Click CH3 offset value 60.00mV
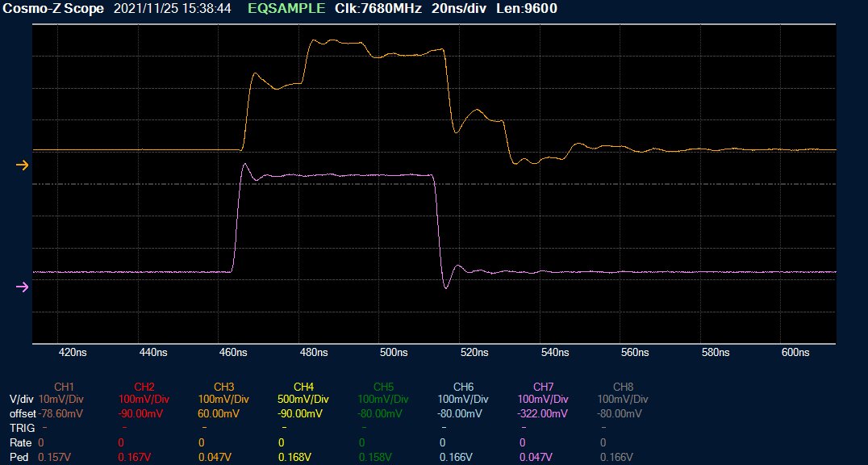This screenshot has height=465, width=868. [x=218, y=413]
